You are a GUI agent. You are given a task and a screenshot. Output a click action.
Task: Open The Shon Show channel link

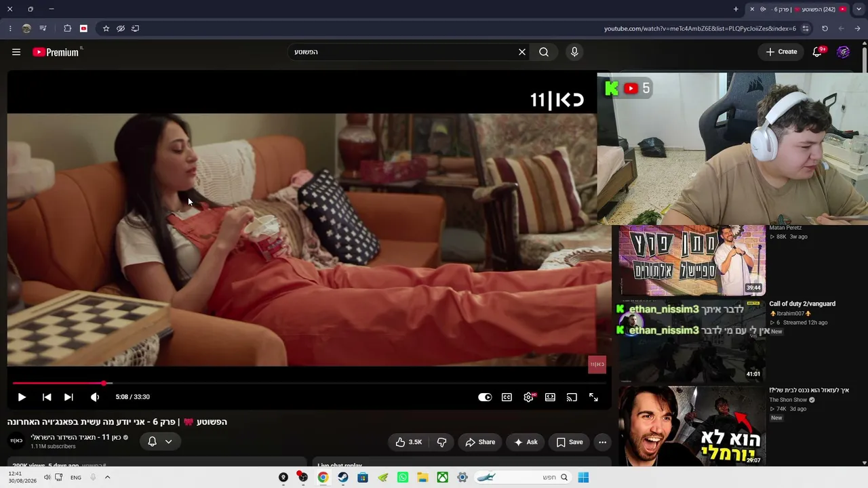(x=788, y=400)
